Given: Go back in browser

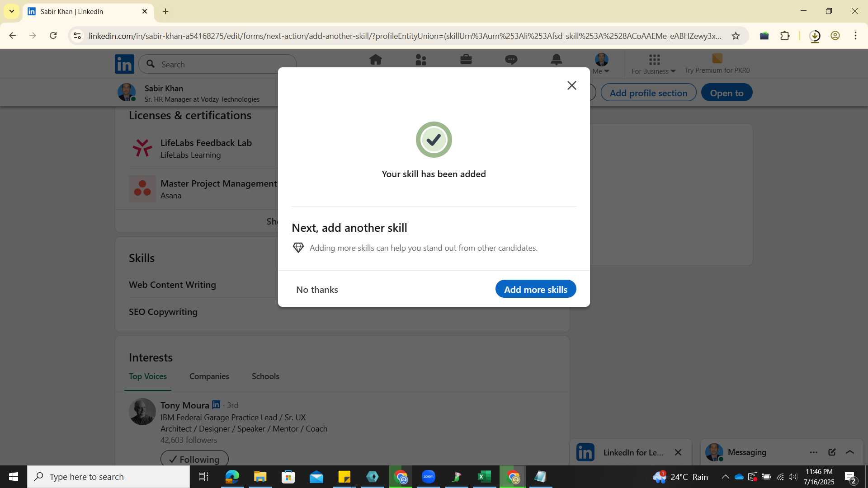Looking at the screenshot, I should [12, 36].
